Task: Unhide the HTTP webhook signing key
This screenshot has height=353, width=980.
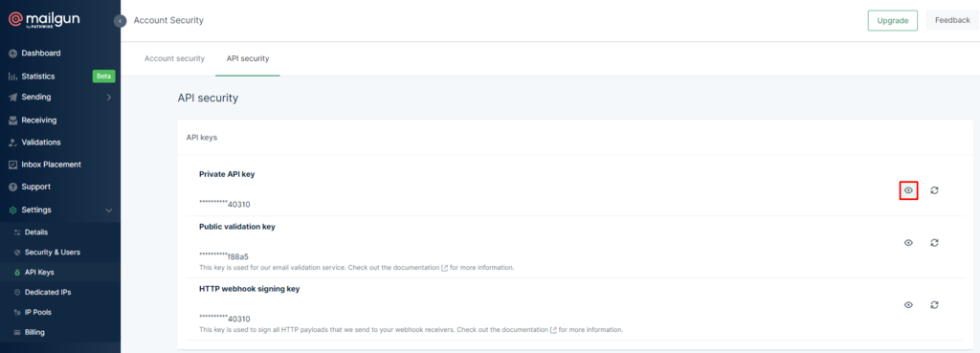Action: [x=908, y=305]
